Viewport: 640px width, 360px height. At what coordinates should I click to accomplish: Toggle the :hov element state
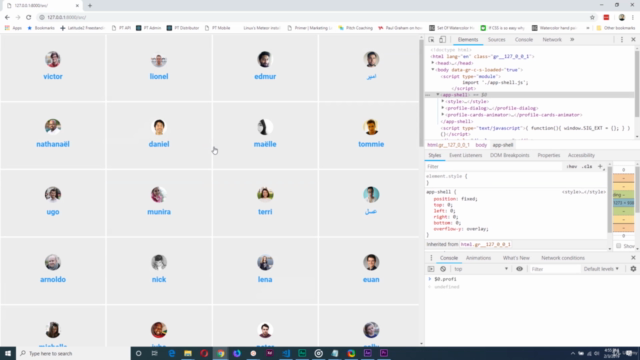pos(572,167)
